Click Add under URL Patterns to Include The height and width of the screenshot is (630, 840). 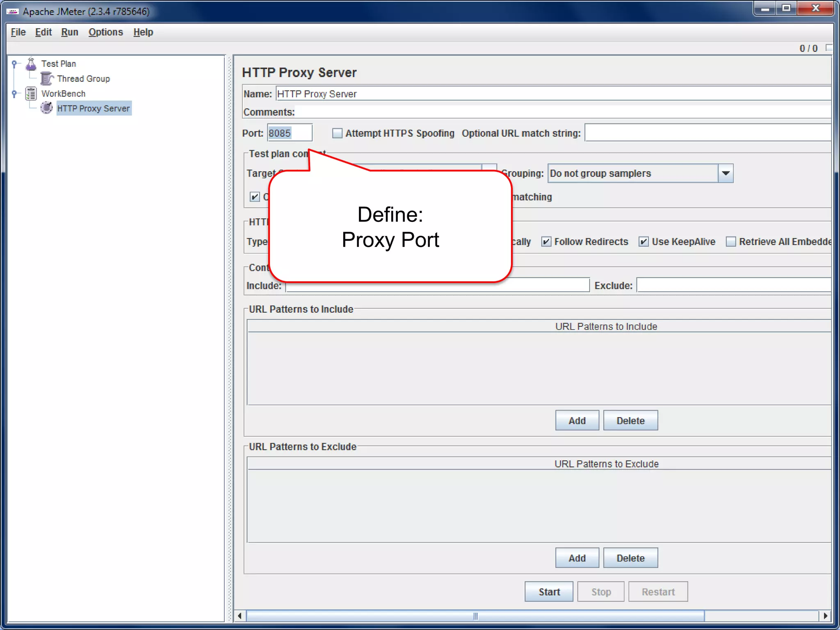577,420
